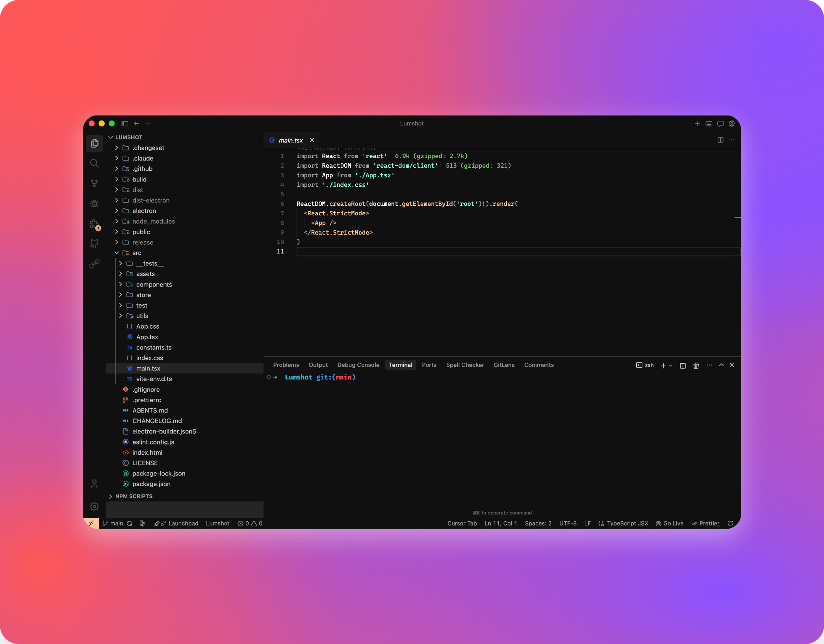The image size is (824, 644).
Task: Switch to the Problems panel tab
Action: 286,365
